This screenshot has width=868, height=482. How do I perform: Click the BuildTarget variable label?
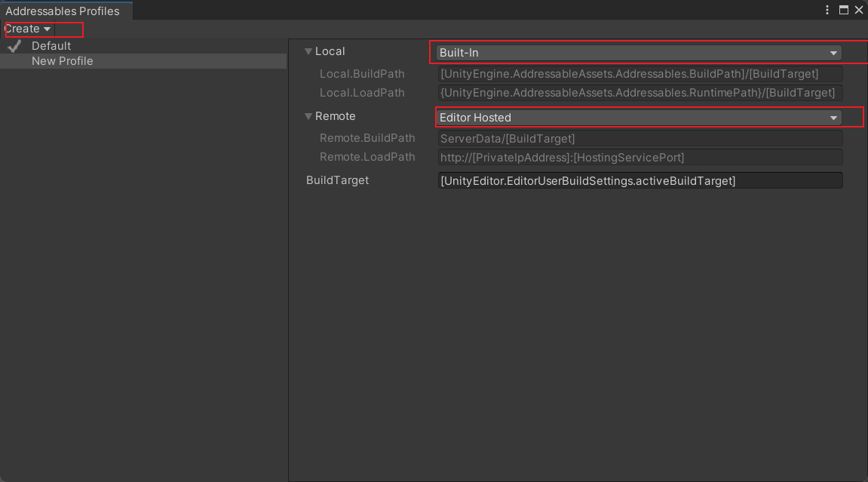337,180
